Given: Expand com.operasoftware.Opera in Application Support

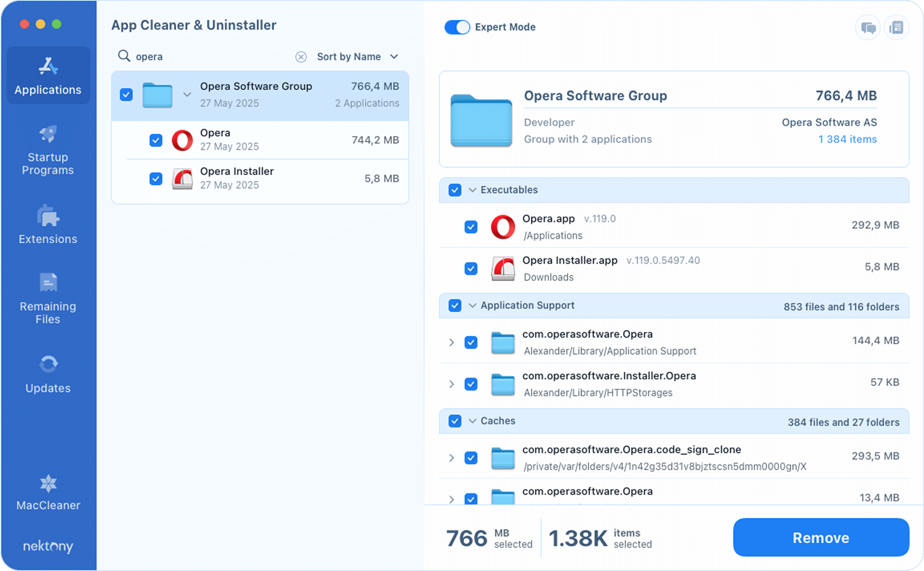Looking at the screenshot, I should coord(451,342).
